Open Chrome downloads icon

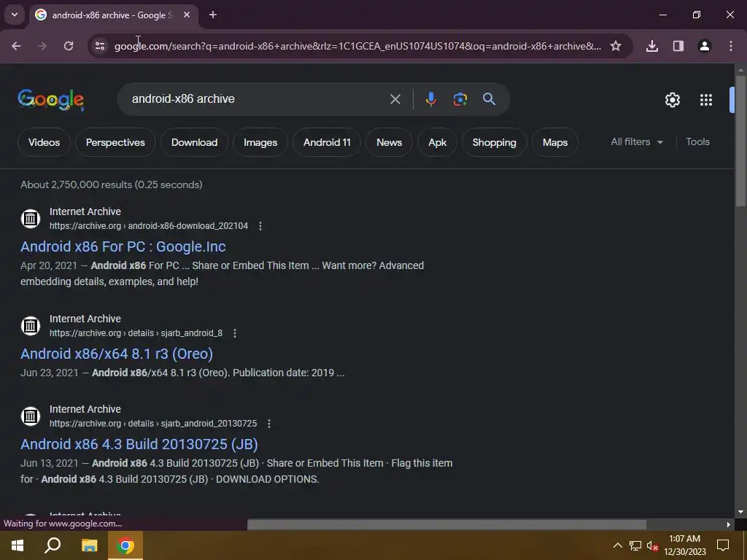click(x=652, y=46)
